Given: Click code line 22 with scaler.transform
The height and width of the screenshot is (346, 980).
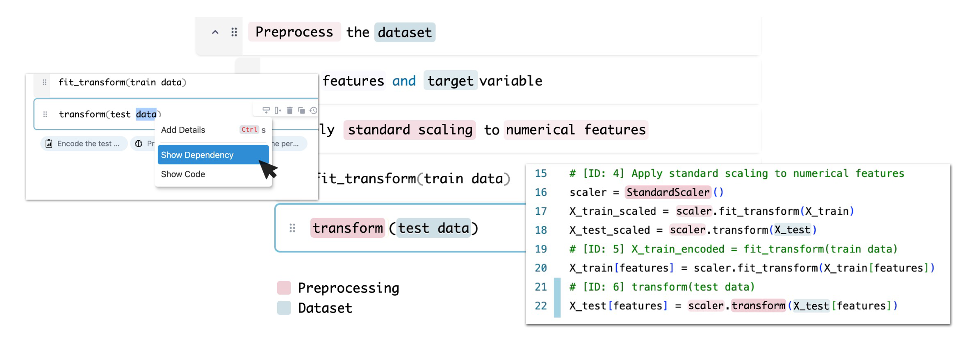Looking at the screenshot, I should point(733,306).
